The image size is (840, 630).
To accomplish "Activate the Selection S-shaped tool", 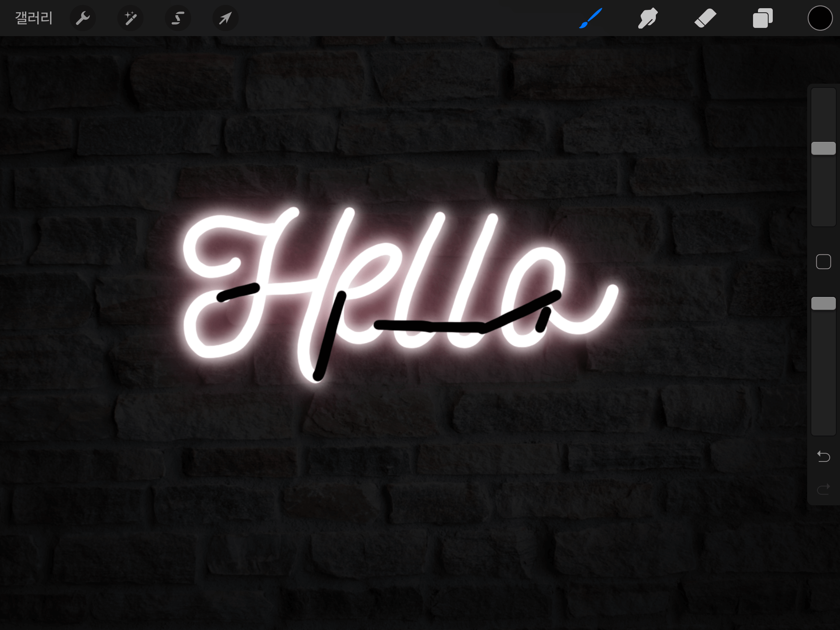I will (x=178, y=18).
